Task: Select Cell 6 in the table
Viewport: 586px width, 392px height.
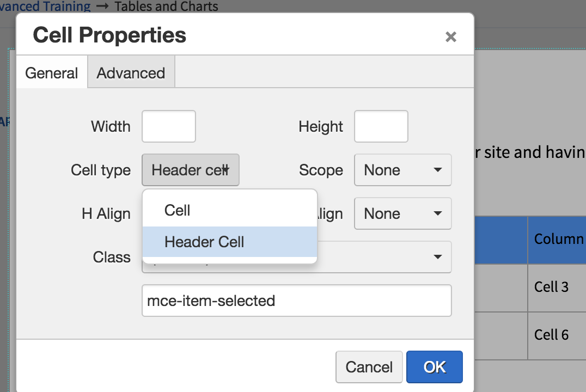Action: tap(551, 335)
